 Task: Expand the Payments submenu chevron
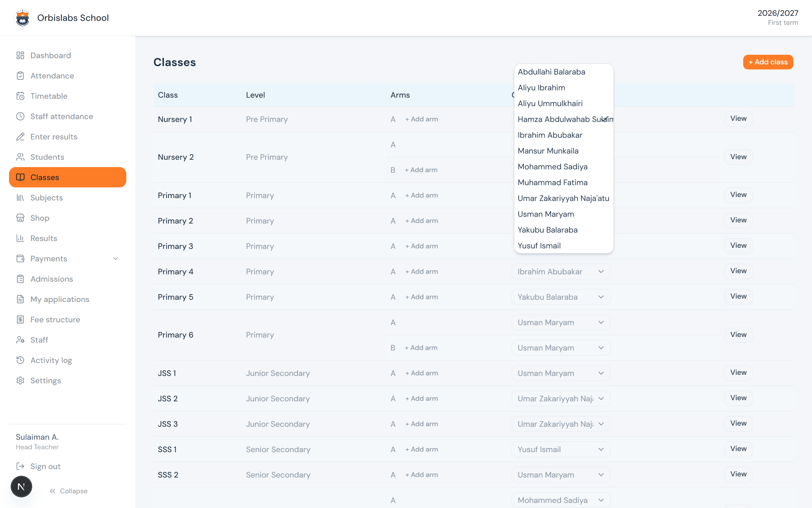115,259
